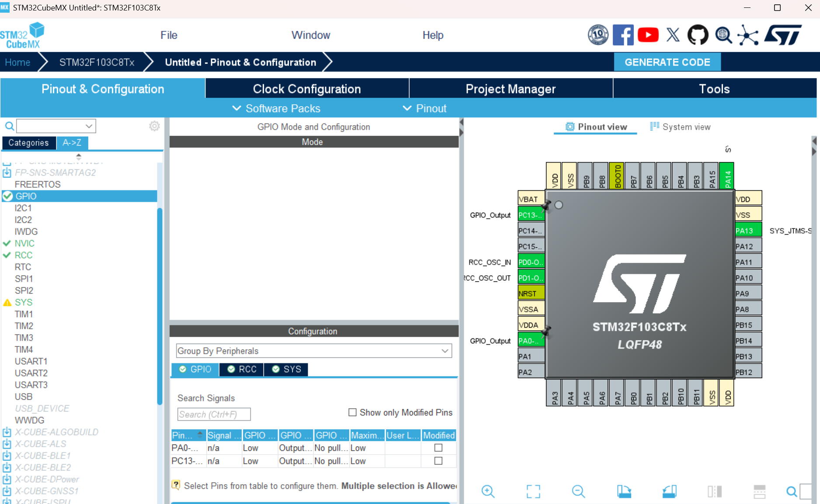
Task: Zoom in on the pinout view
Action: [488, 491]
